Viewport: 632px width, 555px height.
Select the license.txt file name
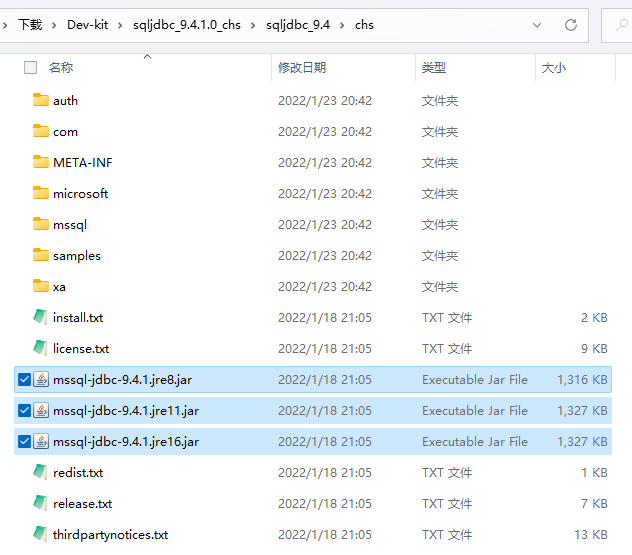pos(81,348)
